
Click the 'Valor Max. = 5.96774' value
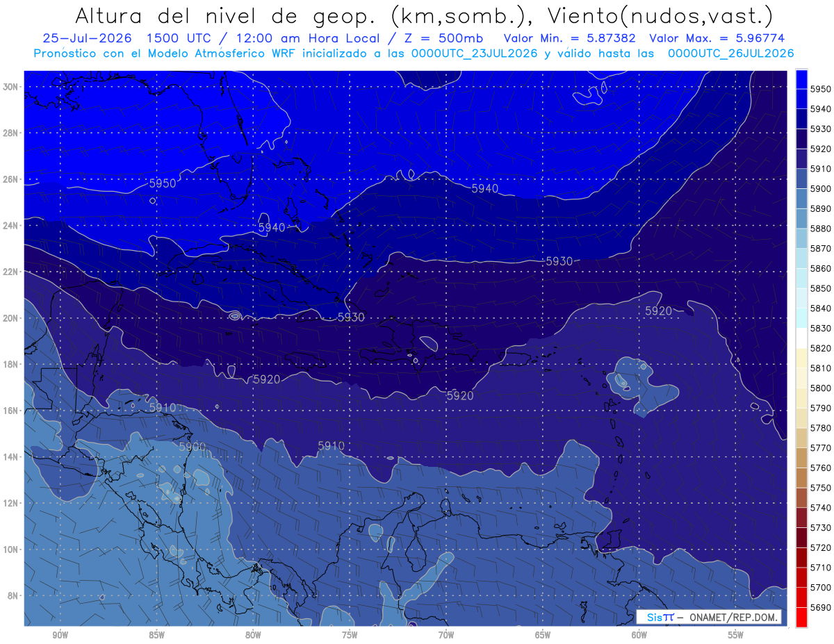pyautogui.click(x=717, y=38)
